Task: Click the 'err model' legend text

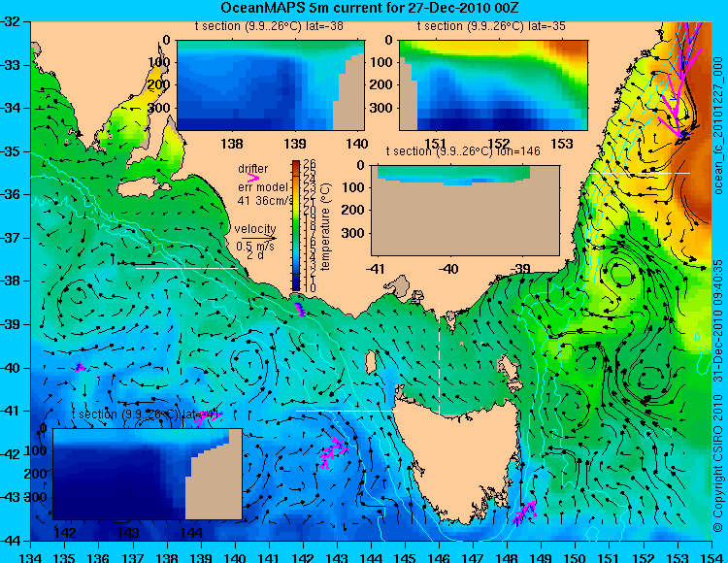Action: [x=263, y=187]
